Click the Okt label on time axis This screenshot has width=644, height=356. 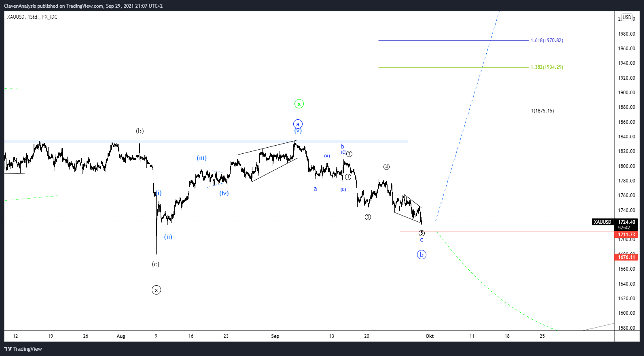pos(430,336)
